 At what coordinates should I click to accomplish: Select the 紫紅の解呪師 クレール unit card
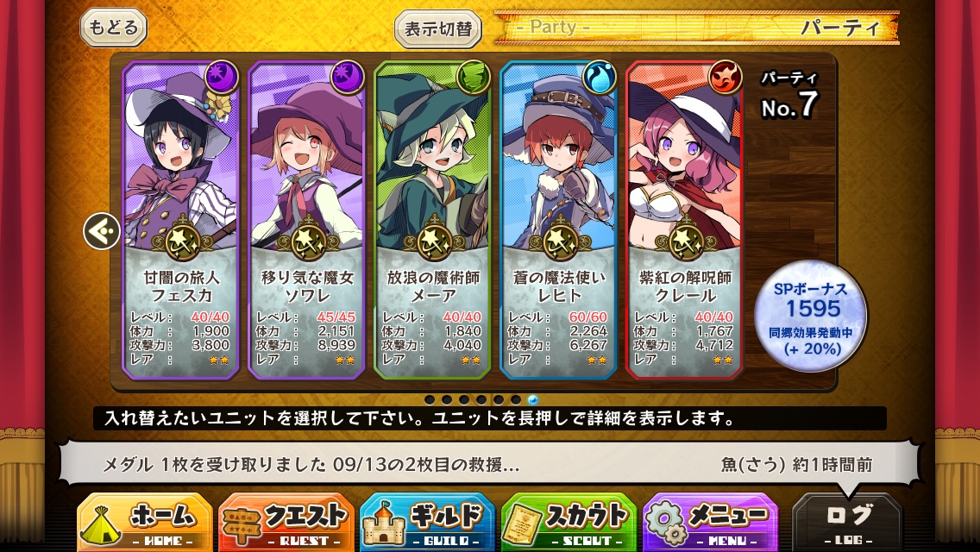[x=684, y=221]
